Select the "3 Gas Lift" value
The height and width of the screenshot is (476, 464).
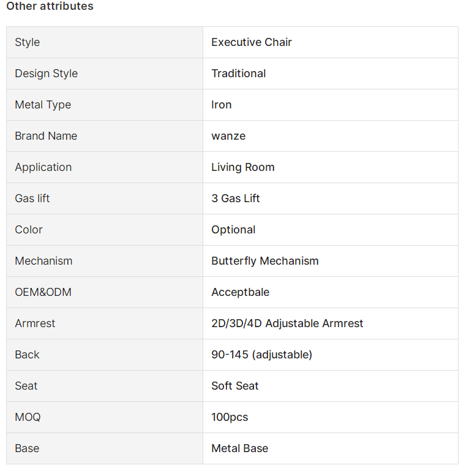235,198
